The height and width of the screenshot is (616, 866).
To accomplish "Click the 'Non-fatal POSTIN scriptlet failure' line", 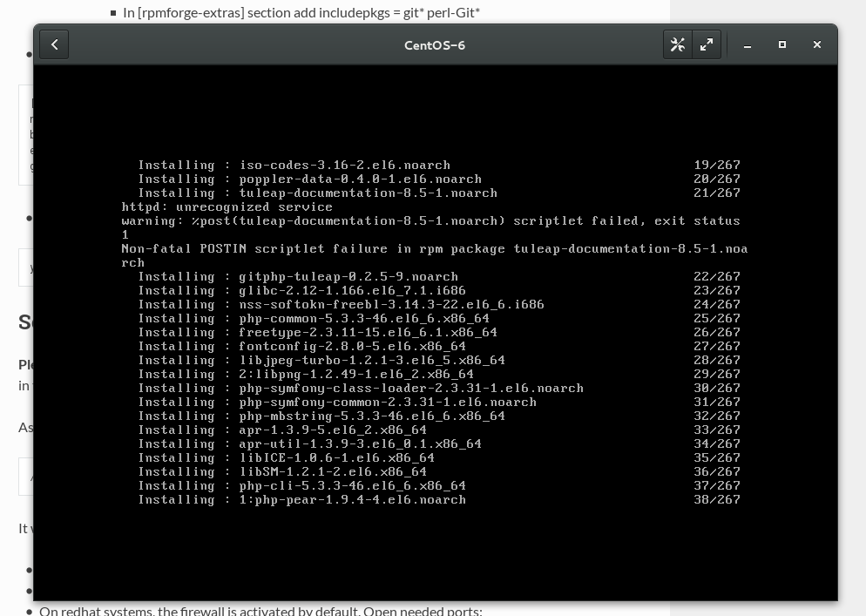I will (x=435, y=256).
